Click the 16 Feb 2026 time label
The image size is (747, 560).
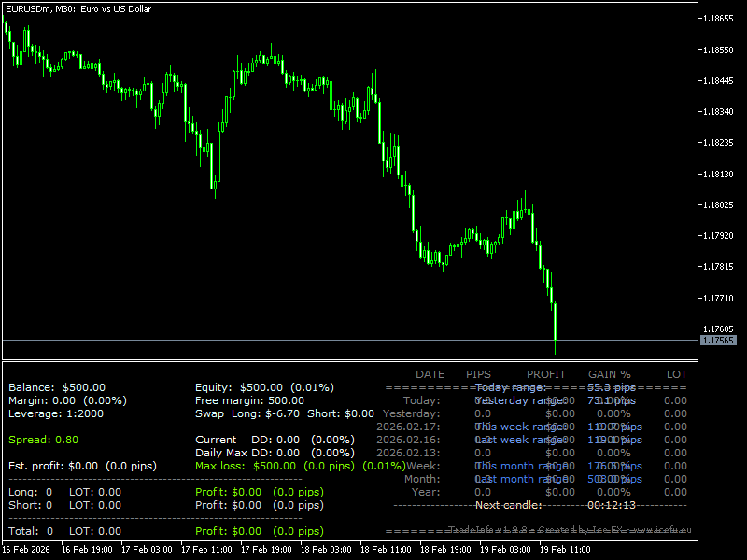click(x=26, y=550)
